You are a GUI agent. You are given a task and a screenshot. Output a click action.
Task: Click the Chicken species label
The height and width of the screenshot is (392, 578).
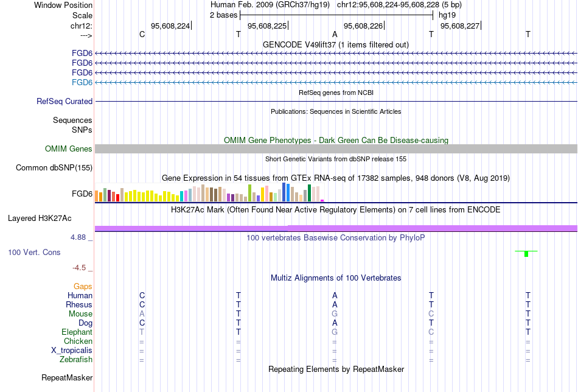[78, 341]
